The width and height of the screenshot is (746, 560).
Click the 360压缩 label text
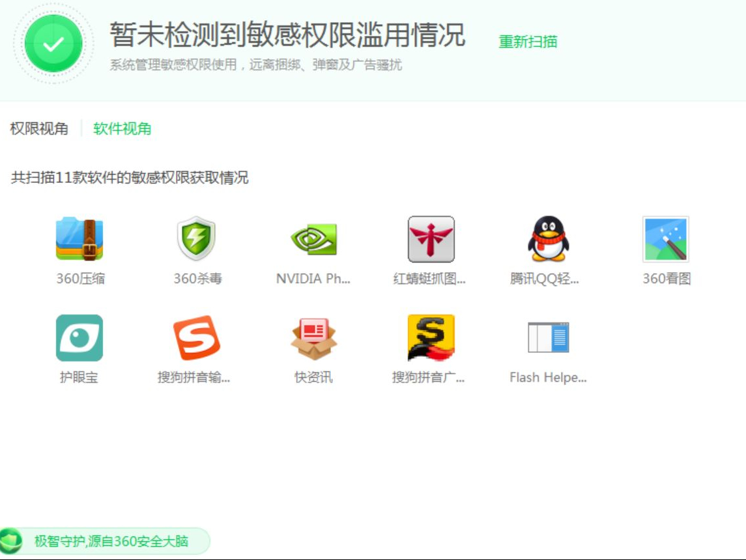pyautogui.click(x=80, y=279)
